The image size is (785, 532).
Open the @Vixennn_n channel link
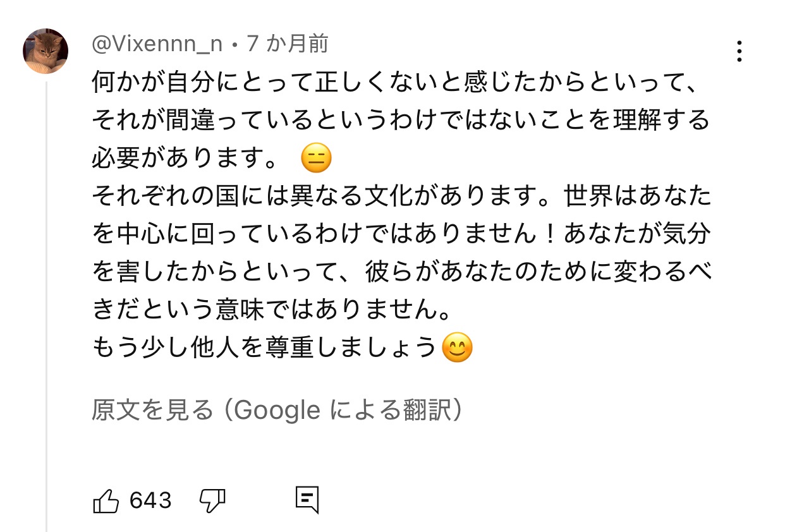pyautogui.click(x=157, y=44)
